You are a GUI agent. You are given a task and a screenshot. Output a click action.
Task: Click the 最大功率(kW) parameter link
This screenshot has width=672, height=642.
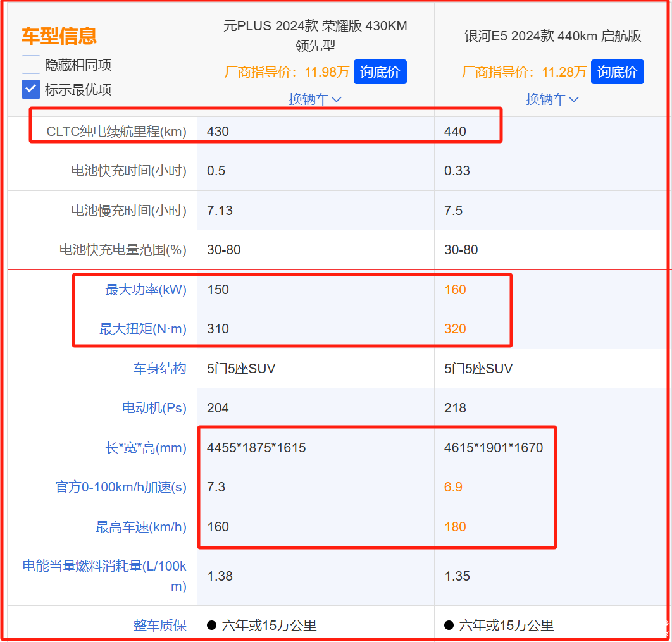click(x=146, y=290)
